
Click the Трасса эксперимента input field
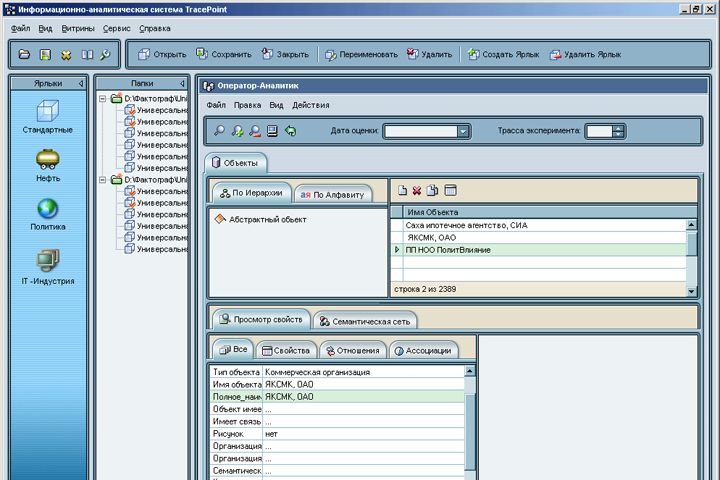point(600,131)
